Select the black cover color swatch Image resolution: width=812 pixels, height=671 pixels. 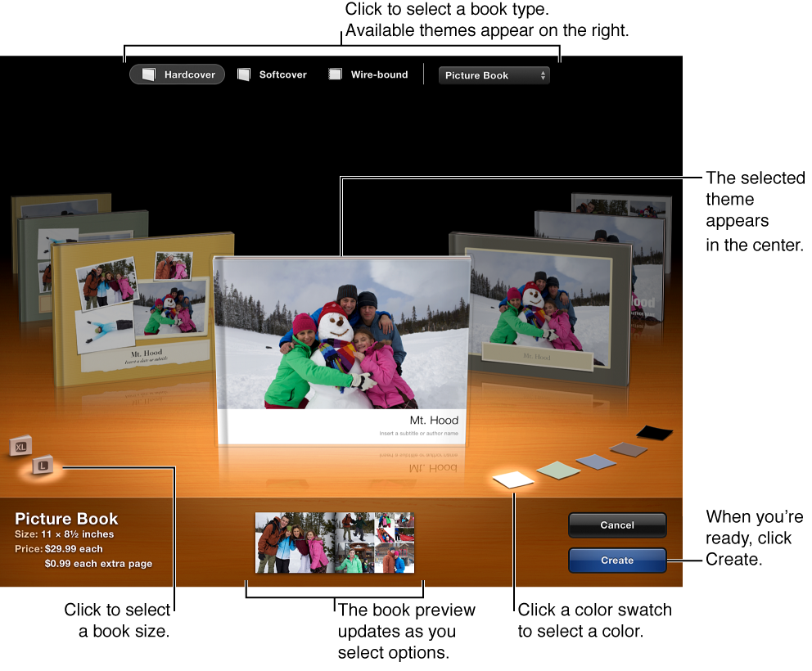point(655,431)
